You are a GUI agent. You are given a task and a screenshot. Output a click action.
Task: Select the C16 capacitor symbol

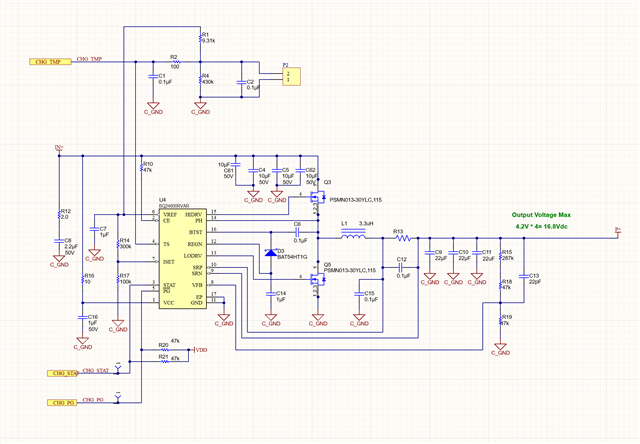coord(82,317)
